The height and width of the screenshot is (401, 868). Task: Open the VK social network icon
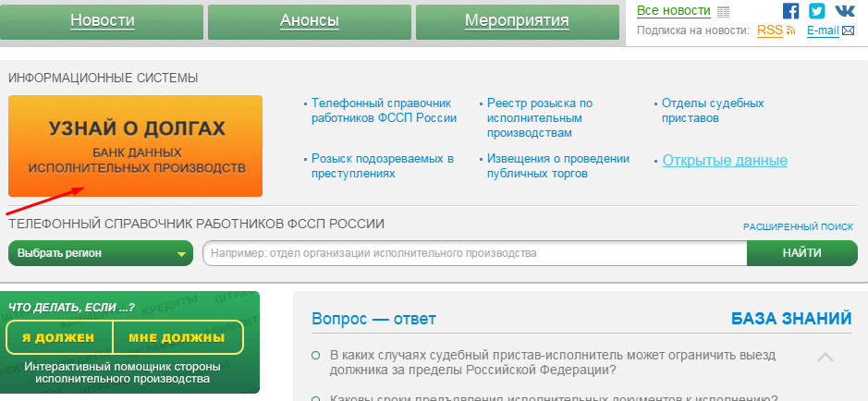pyautogui.click(x=845, y=11)
